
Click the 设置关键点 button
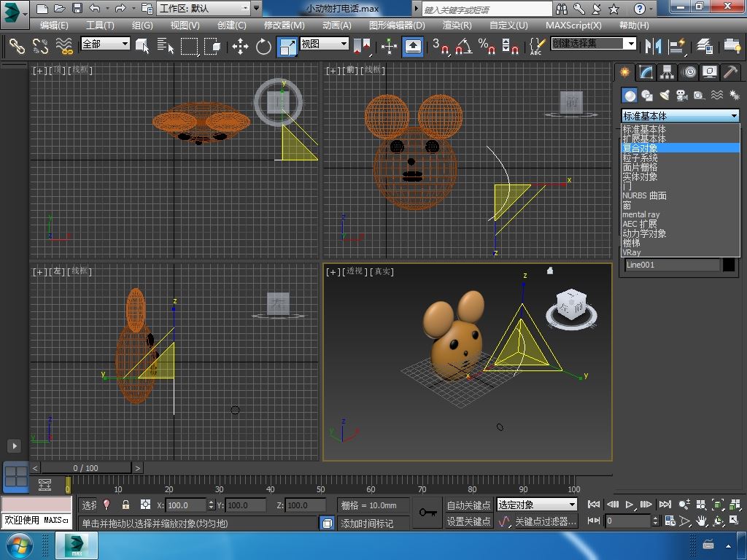468,521
